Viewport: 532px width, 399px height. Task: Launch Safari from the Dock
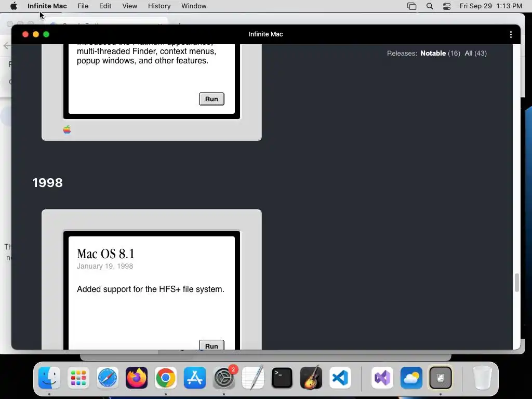pyautogui.click(x=108, y=378)
